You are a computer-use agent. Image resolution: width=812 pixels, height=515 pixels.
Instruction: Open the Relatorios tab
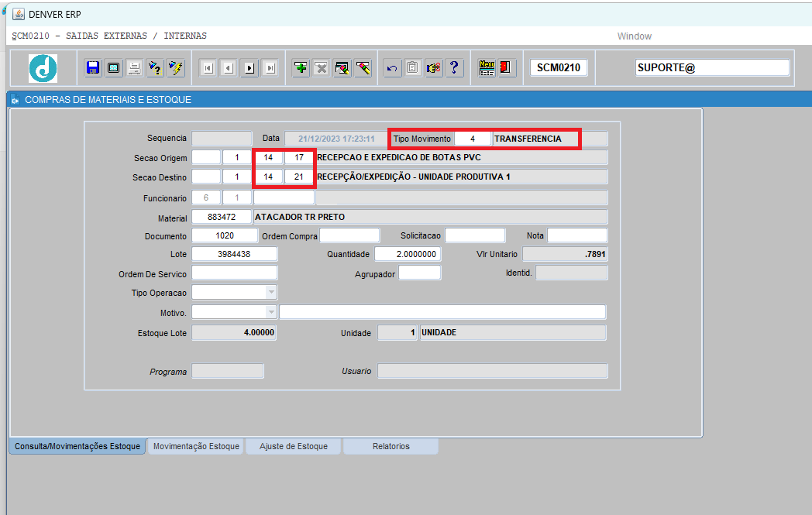(391, 446)
